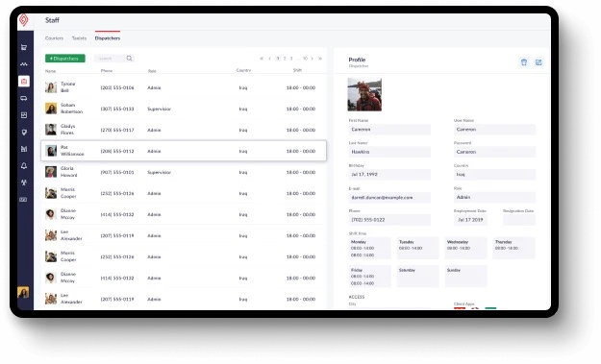Switch to the Taxists tab
The height and width of the screenshot is (364, 601).
(x=79, y=38)
